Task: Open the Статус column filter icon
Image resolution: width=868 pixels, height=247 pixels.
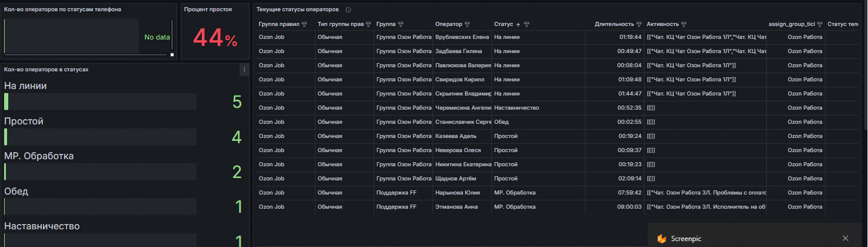Action: [x=527, y=25]
